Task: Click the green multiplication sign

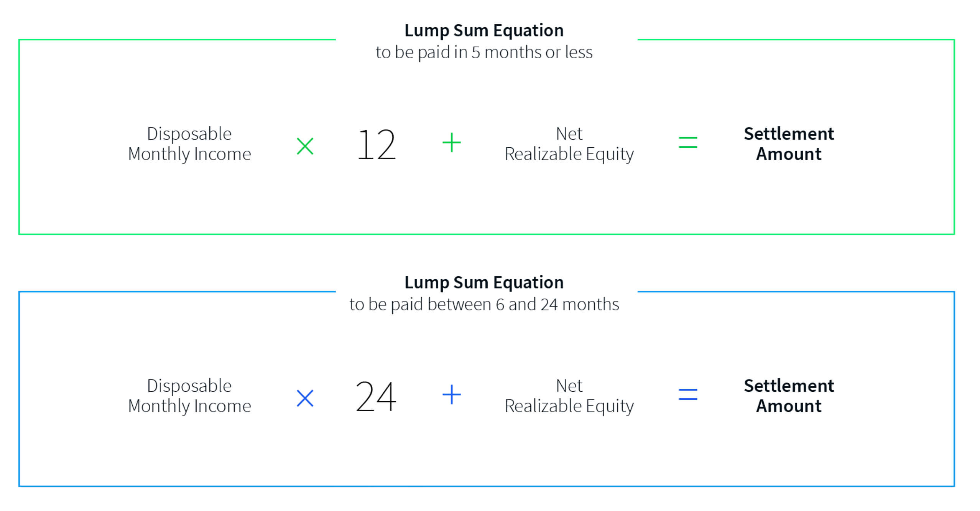Action: click(305, 146)
